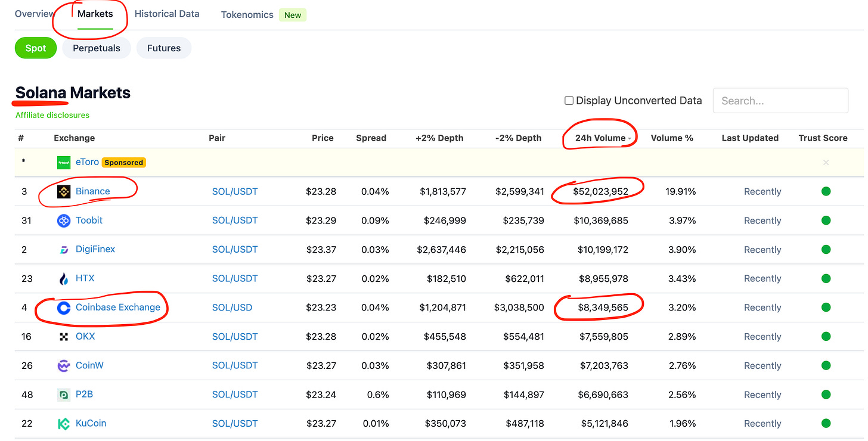
Task: Click the green trust score dot for Binance
Action: [x=826, y=191]
